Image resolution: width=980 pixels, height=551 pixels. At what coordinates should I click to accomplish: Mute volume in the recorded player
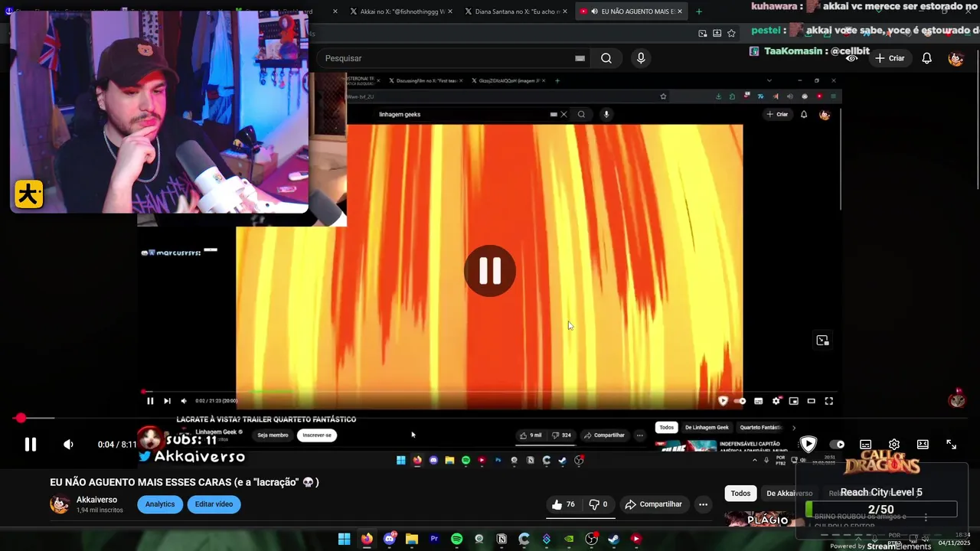[184, 401]
